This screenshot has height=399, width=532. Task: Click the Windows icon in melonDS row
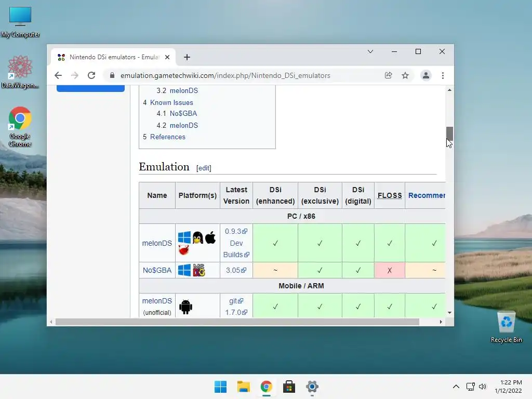pyautogui.click(x=184, y=237)
